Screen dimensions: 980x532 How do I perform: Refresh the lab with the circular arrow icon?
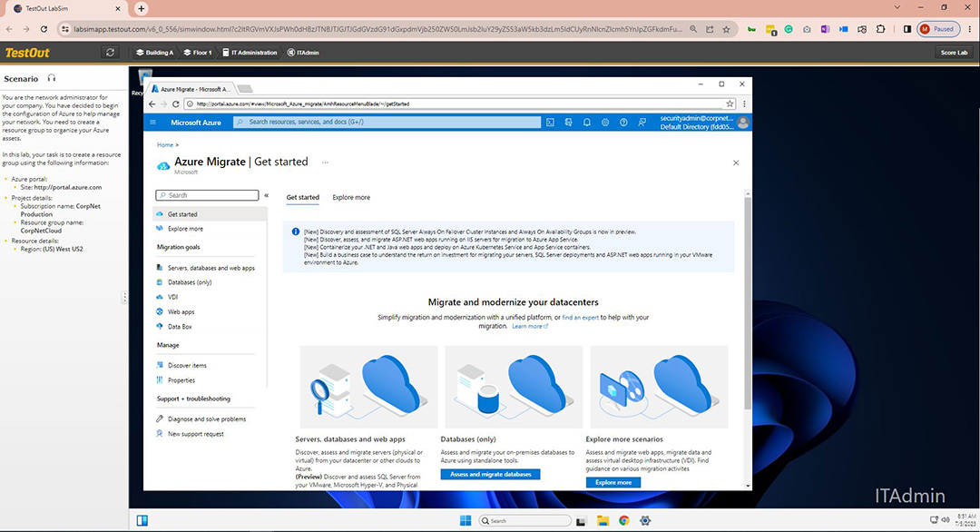click(x=109, y=52)
